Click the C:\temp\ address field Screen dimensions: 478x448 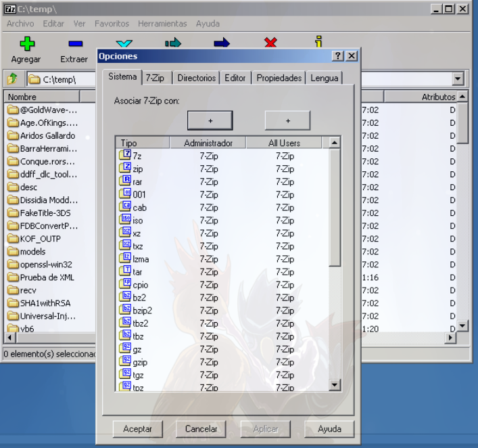[62, 79]
